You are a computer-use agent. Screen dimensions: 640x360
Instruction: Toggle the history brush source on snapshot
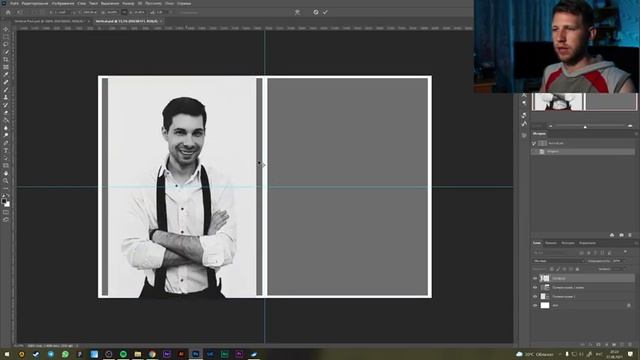[534, 143]
